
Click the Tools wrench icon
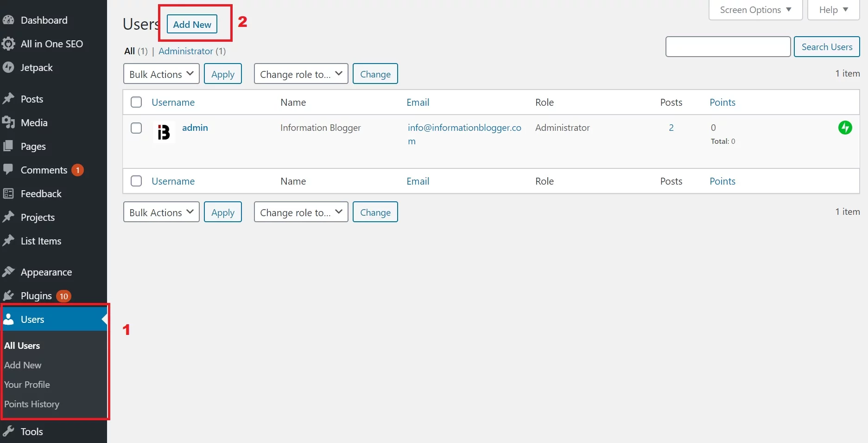[x=8, y=431]
